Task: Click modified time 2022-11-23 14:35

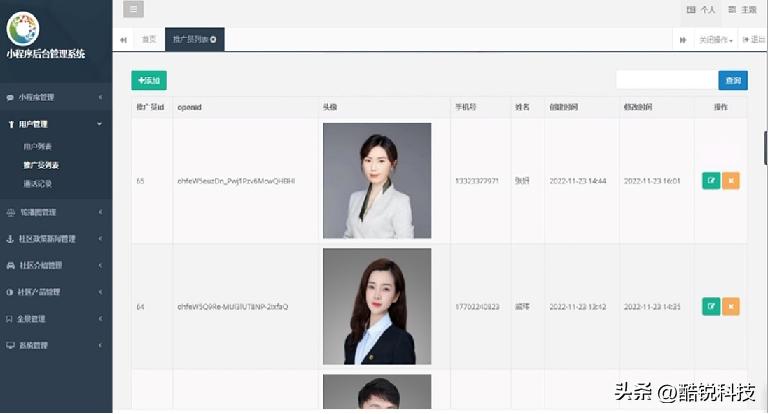Action: 652,307
